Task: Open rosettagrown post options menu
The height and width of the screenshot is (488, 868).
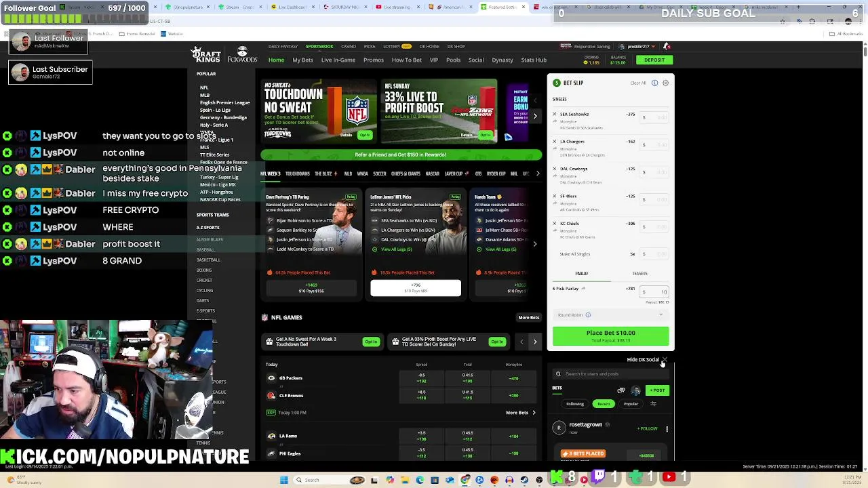Action: (667, 429)
